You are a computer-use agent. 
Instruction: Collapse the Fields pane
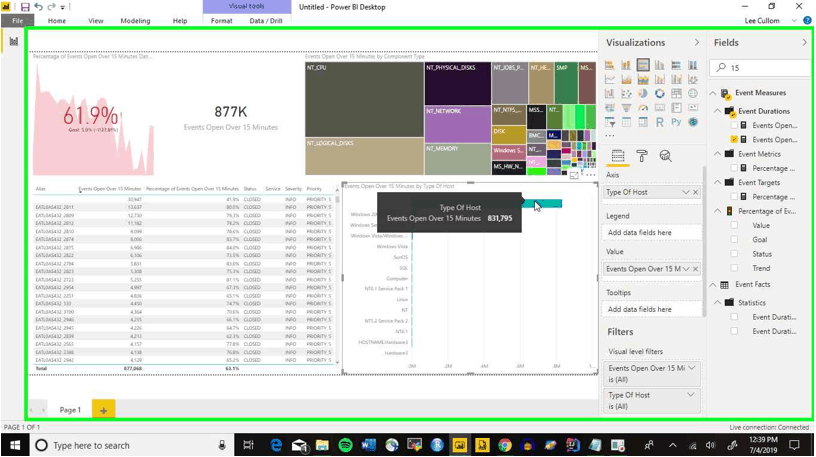[805, 43]
